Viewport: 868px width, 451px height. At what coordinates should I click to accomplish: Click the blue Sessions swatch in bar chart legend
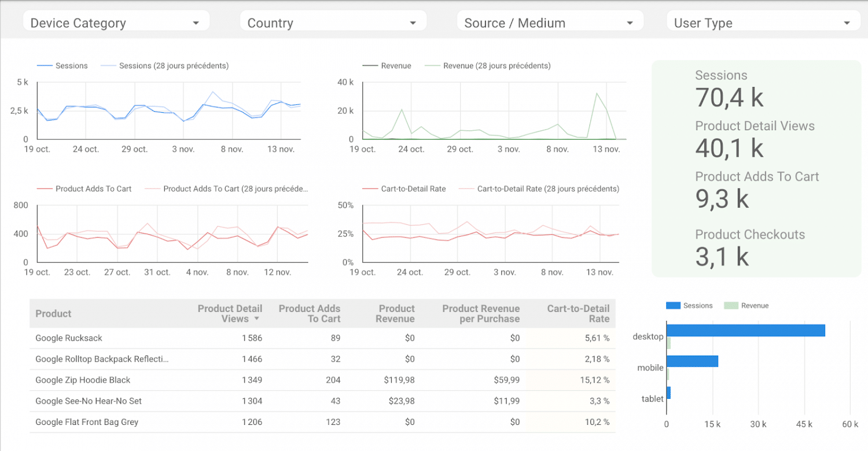coord(674,306)
